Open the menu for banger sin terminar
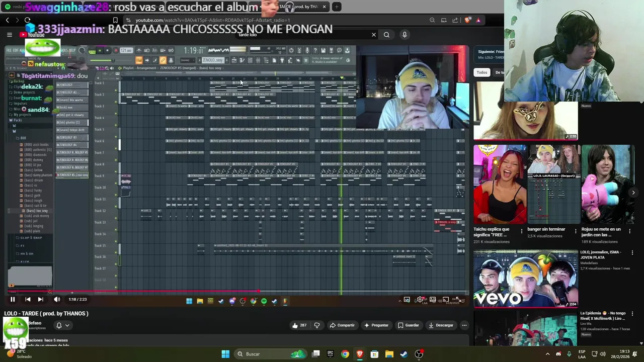Viewport: 644px width, 362px height. pyautogui.click(x=576, y=231)
